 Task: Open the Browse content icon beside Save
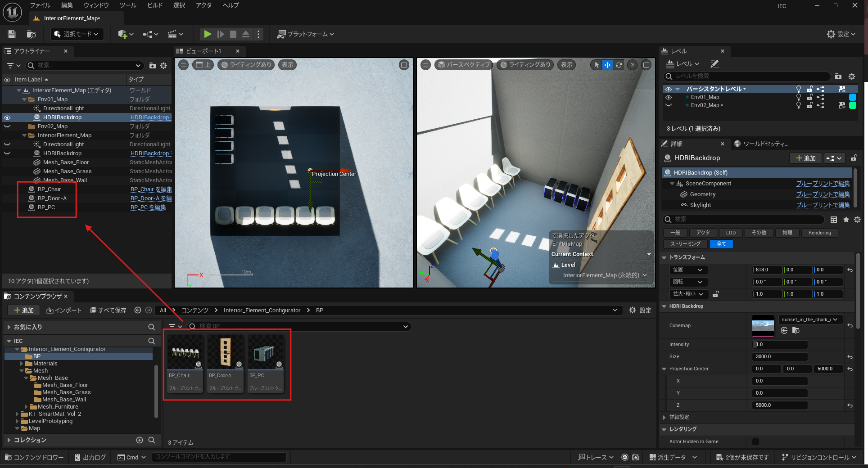coord(31,34)
